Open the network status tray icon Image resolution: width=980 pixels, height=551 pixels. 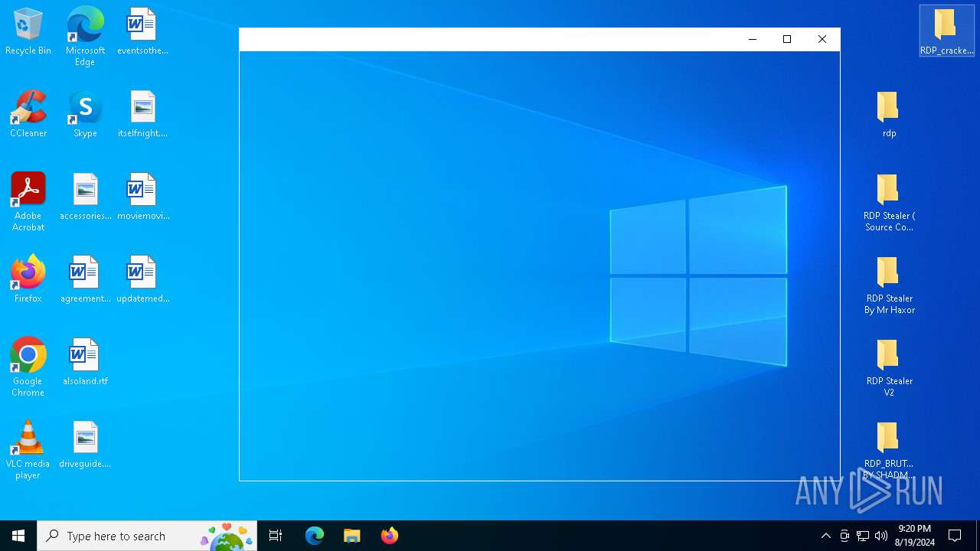(863, 536)
